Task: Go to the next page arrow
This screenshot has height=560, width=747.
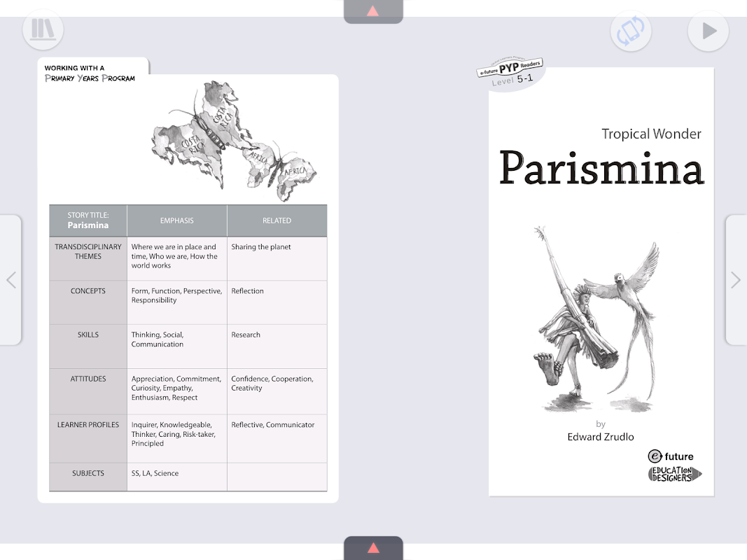Action: tap(736, 280)
